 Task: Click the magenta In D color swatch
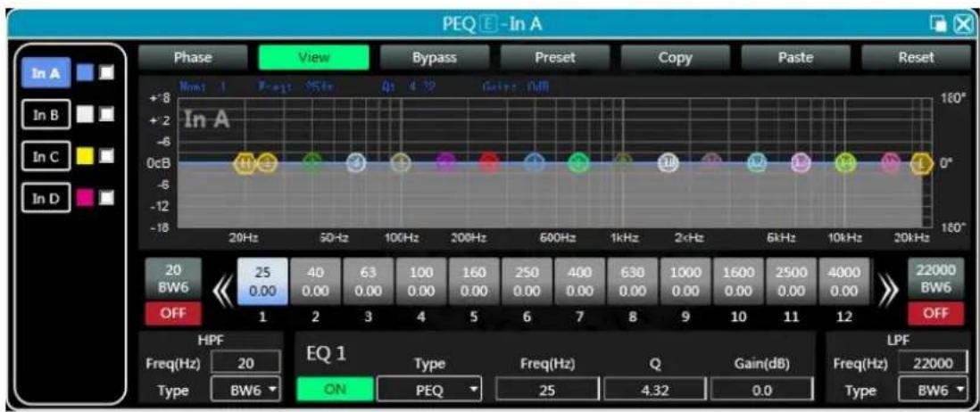tap(86, 198)
